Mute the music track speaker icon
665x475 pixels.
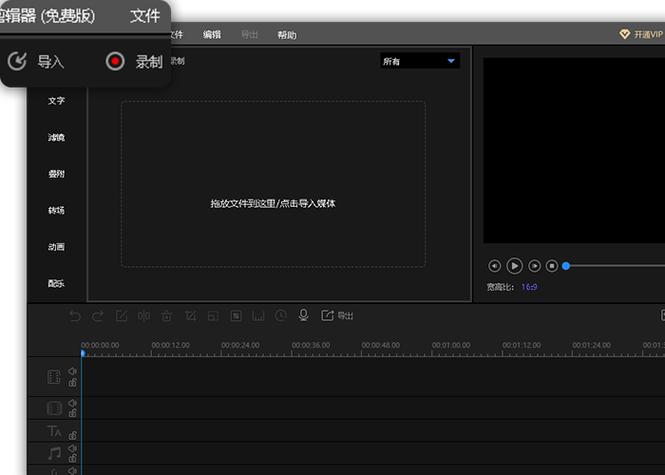72,449
